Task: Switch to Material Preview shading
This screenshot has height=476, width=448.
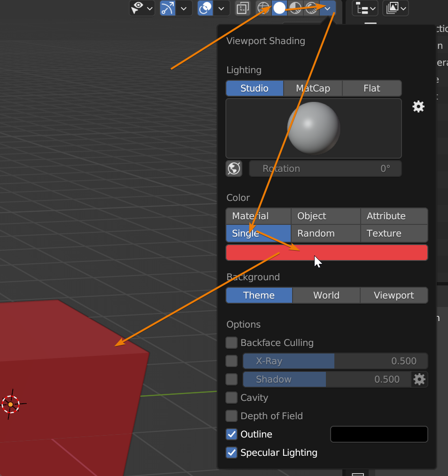Action: [295, 8]
